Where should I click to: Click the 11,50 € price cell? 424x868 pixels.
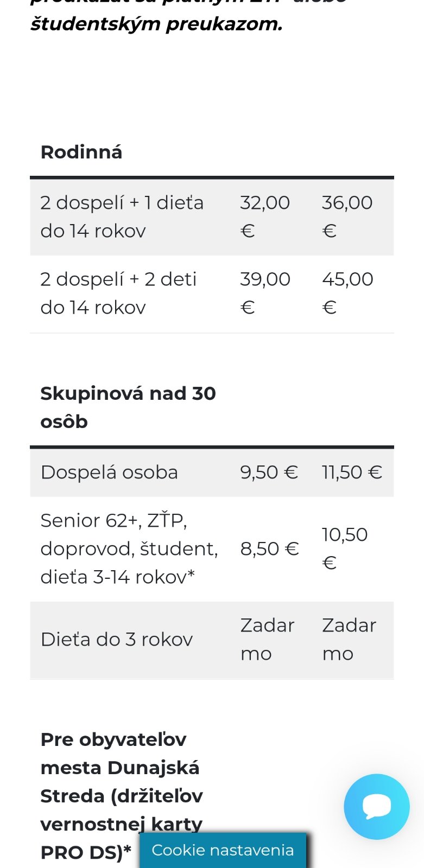pyautogui.click(x=352, y=473)
